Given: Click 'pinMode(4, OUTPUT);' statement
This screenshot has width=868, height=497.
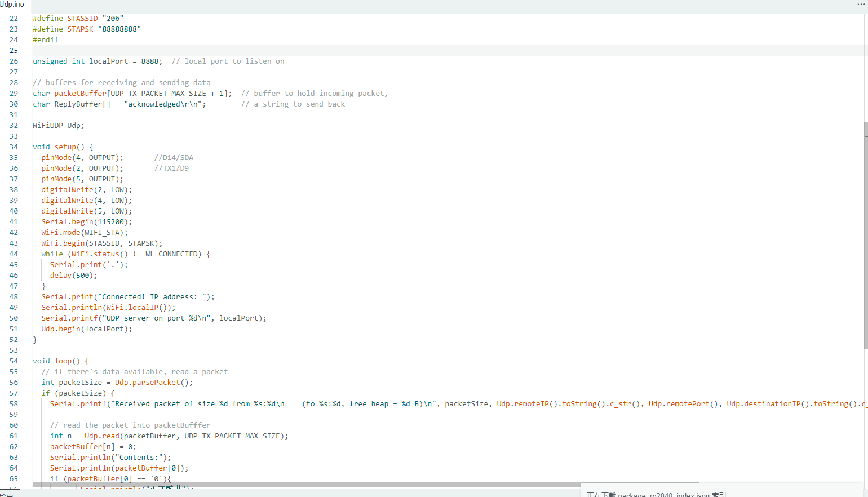Looking at the screenshot, I should [82, 158].
